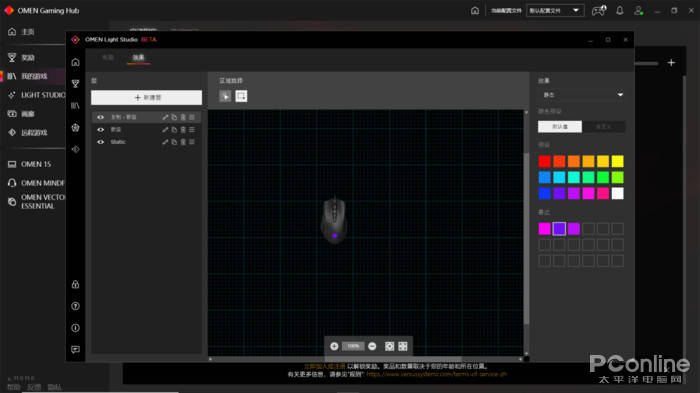Expand the profile dropdown in top bar

coord(555,10)
